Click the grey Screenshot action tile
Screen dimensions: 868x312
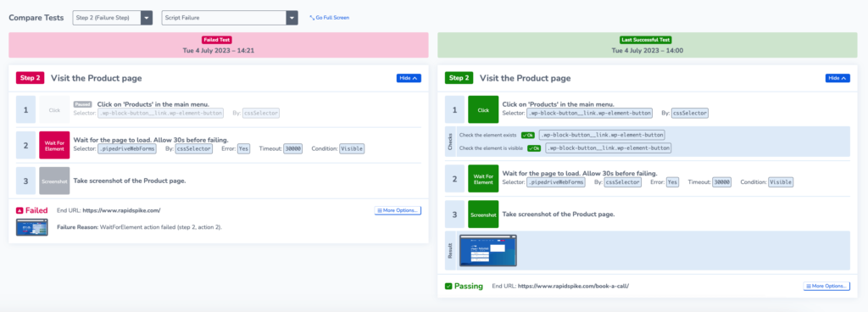point(54,181)
